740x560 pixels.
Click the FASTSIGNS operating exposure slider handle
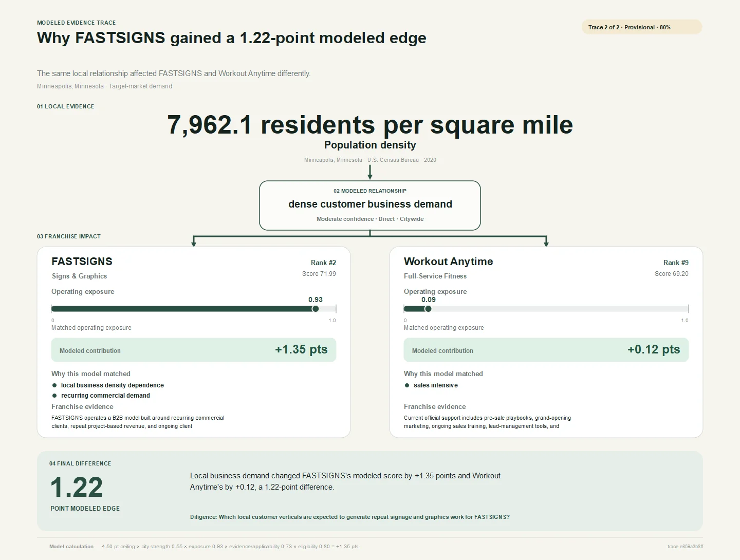click(x=316, y=309)
